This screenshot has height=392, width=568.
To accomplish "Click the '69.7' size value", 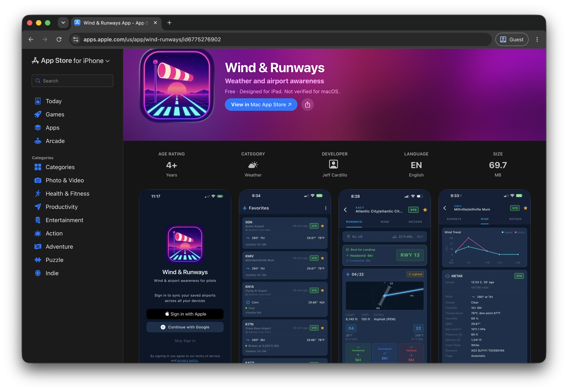I will click(x=498, y=165).
